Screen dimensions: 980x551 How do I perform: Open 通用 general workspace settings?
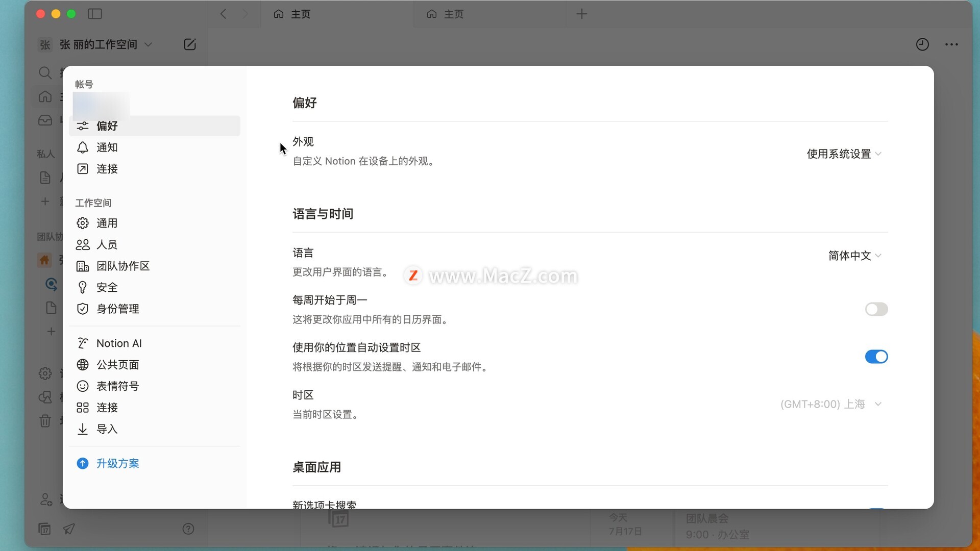pos(154,223)
